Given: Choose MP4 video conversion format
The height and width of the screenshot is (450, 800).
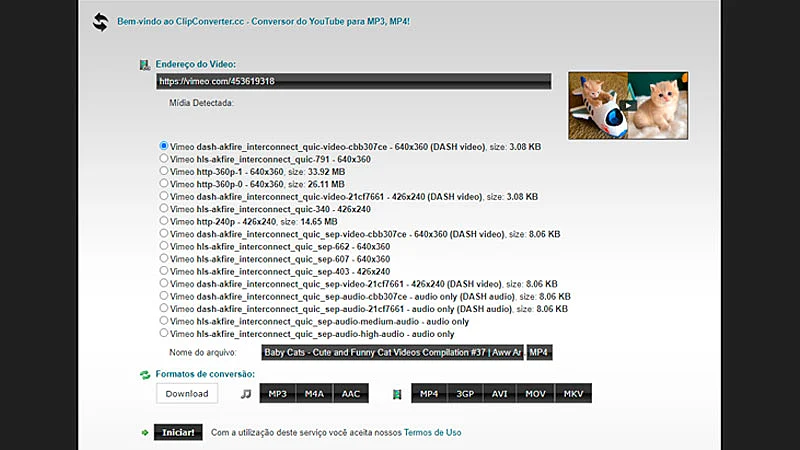Looking at the screenshot, I should (429, 394).
